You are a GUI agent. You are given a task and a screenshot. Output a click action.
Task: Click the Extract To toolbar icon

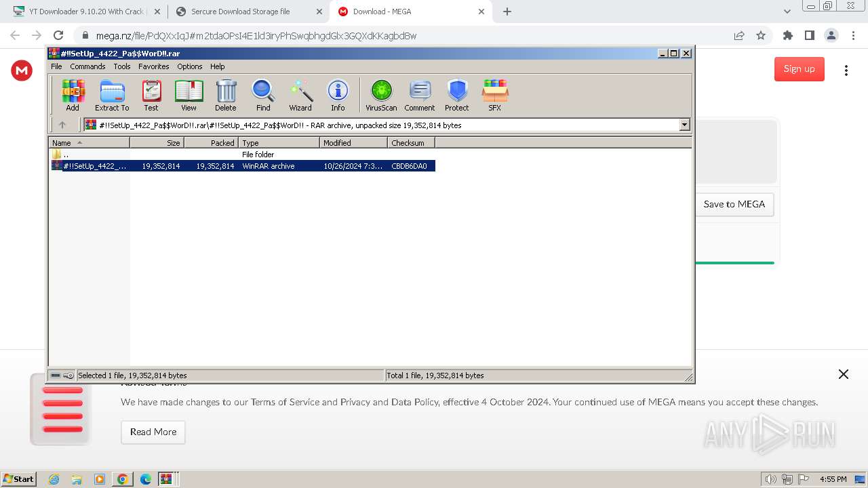point(112,95)
